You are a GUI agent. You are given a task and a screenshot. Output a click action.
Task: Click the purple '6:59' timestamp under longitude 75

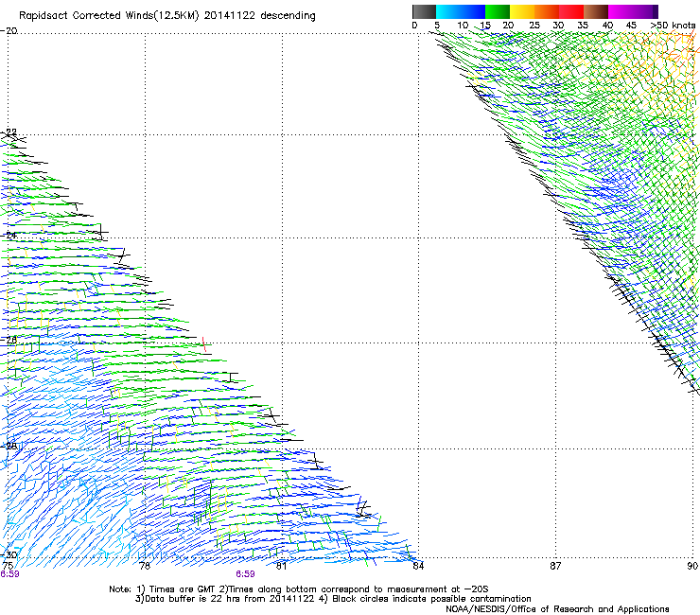[9, 574]
